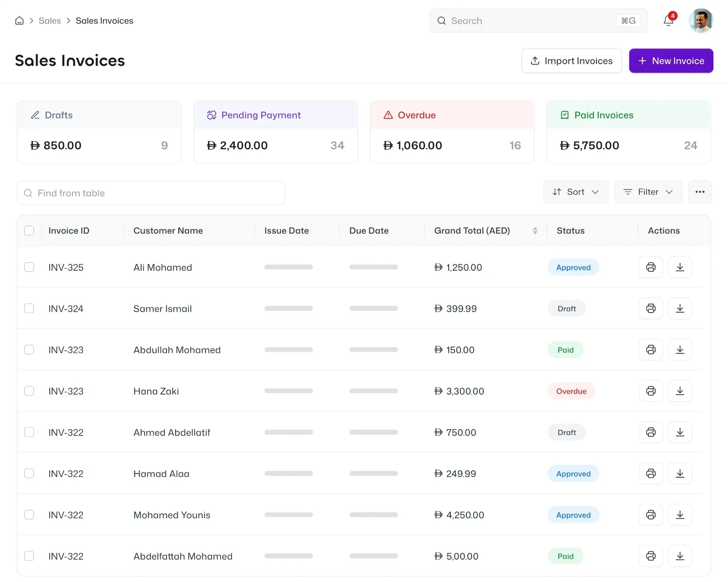Check the Abdelfattah Mohamed row checkbox
The image size is (728, 582).
click(29, 556)
